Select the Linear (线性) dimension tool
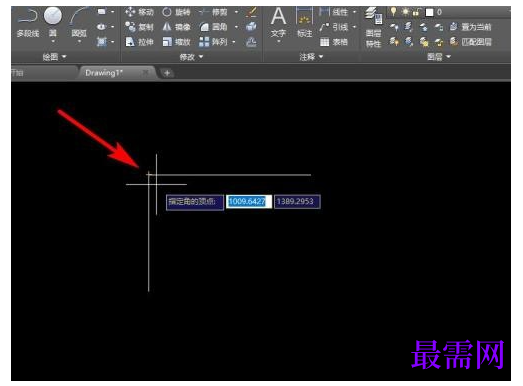The image size is (523, 386). (333, 12)
